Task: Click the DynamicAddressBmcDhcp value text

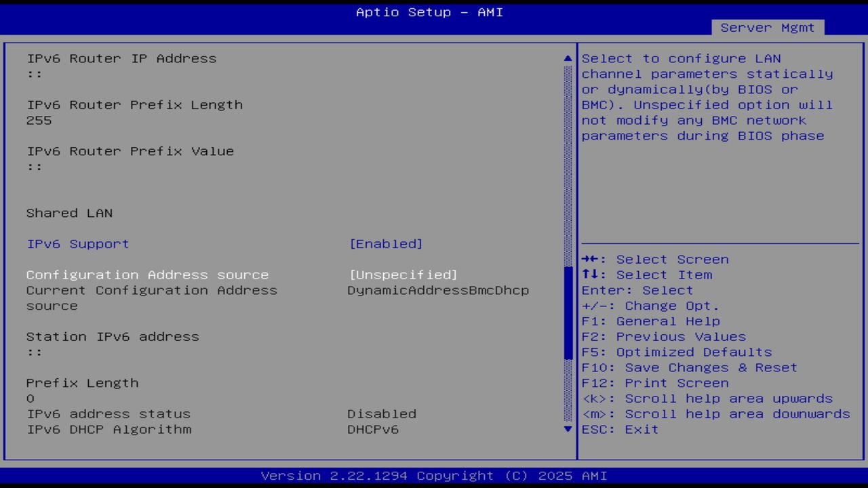Action: 438,290
